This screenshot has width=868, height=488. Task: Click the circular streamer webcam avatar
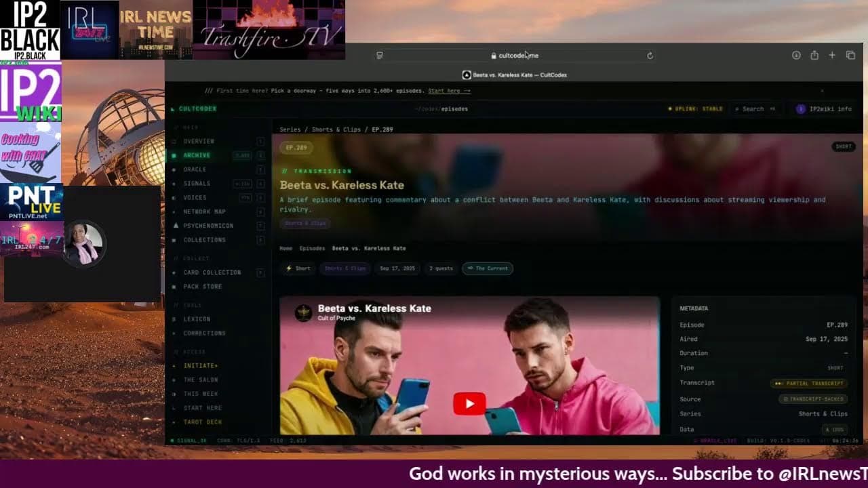click(84, 243)
